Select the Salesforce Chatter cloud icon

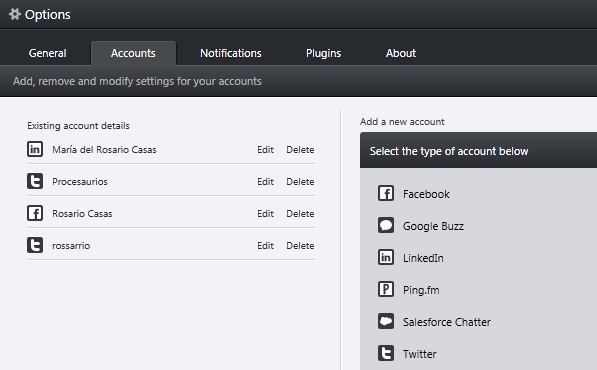(x=386, y=321)
